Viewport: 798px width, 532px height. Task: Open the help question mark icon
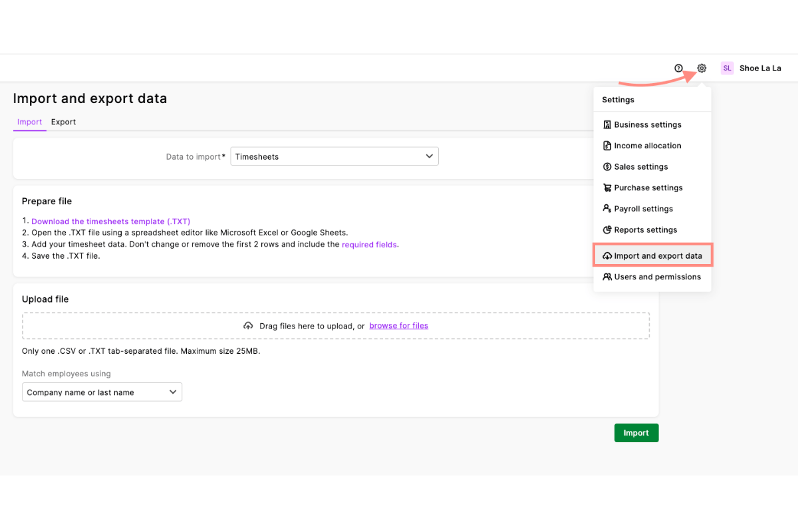678,68
